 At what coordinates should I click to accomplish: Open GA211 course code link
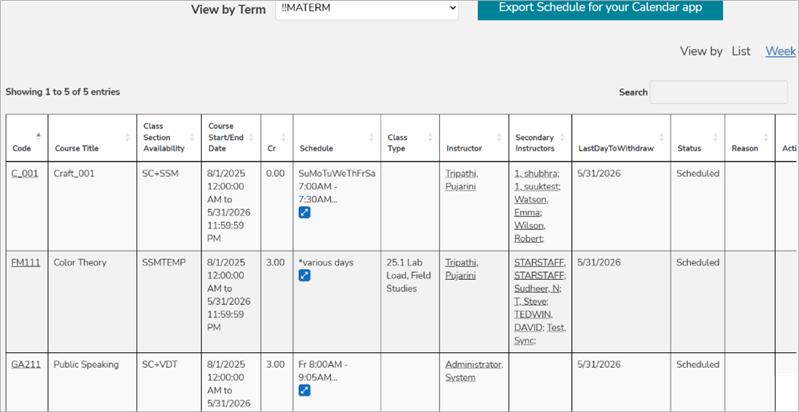click(x=25, y=365)
